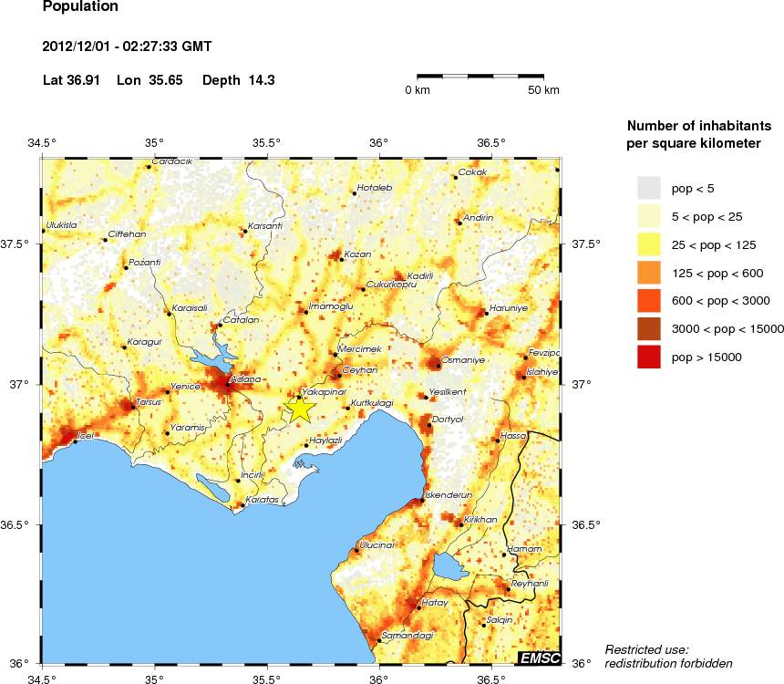This screenshot has height=684, width=784.
Task: Choose the '3000 < pop < 15000' swatch
Action: pos(649,328)
